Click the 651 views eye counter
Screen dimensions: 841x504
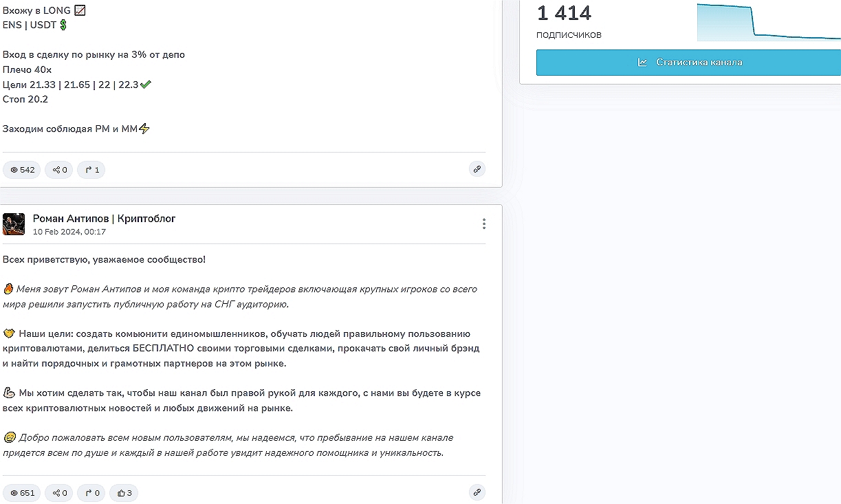coord(22,492)
